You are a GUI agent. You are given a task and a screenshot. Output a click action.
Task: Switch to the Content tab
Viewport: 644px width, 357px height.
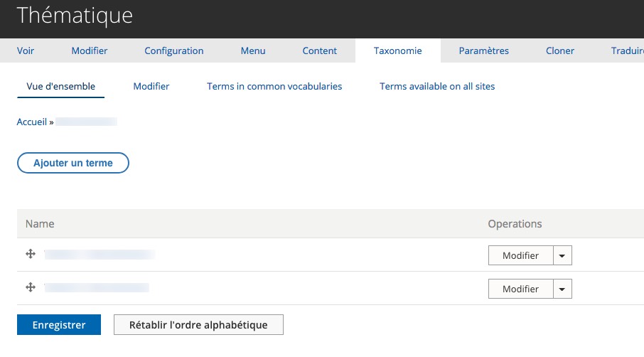click(320, 50)
